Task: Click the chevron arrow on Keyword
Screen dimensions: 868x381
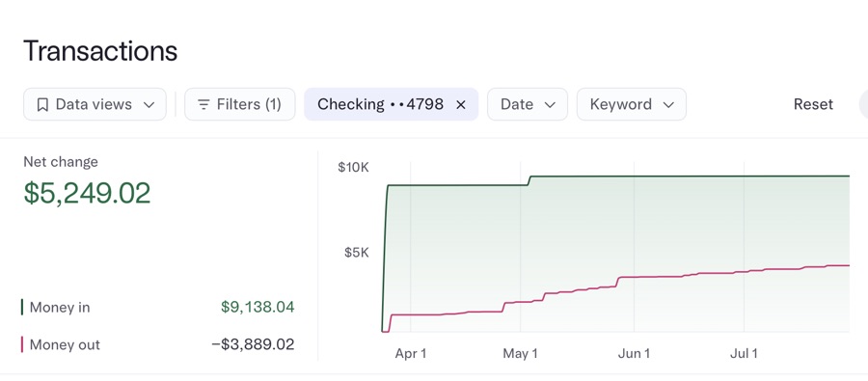Action: pyautogui.click(x=668, y=105)
